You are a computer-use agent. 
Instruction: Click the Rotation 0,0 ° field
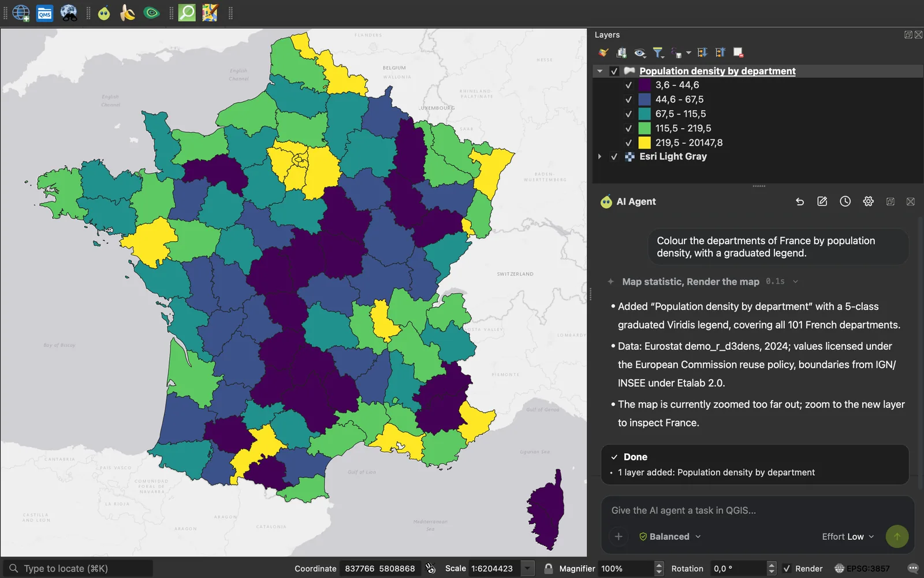click(x=738, y=569)
